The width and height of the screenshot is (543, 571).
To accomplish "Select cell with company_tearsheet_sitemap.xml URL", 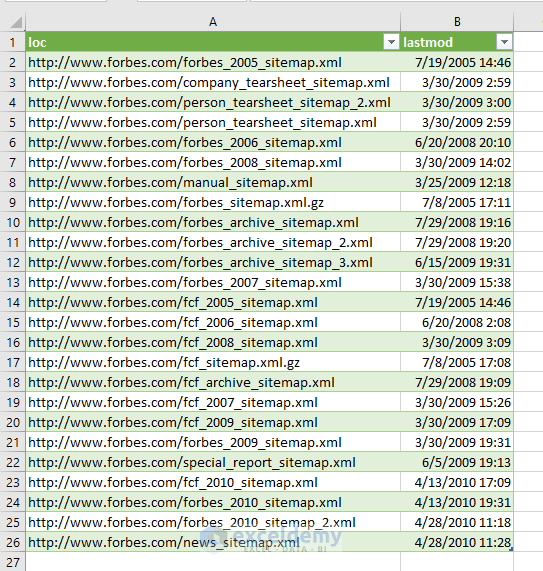I will [213, 82].
